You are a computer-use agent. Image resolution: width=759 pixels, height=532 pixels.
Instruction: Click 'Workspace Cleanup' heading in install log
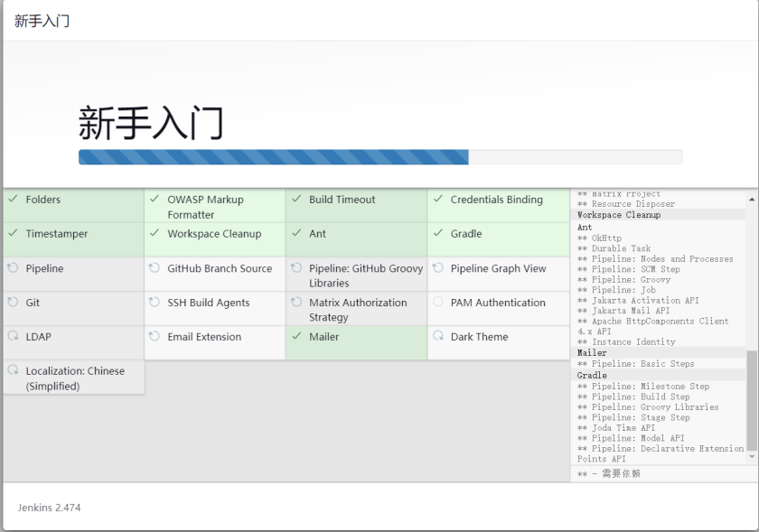tap(619, 214)
